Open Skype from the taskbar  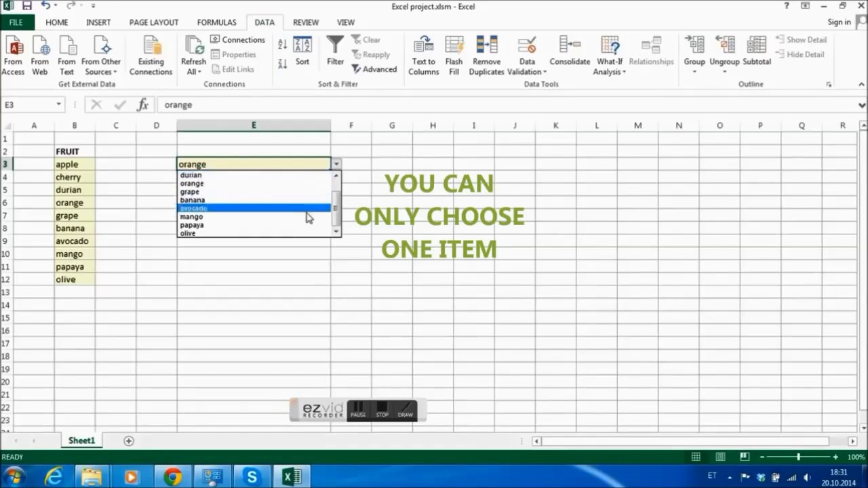[x=252, y=476]
